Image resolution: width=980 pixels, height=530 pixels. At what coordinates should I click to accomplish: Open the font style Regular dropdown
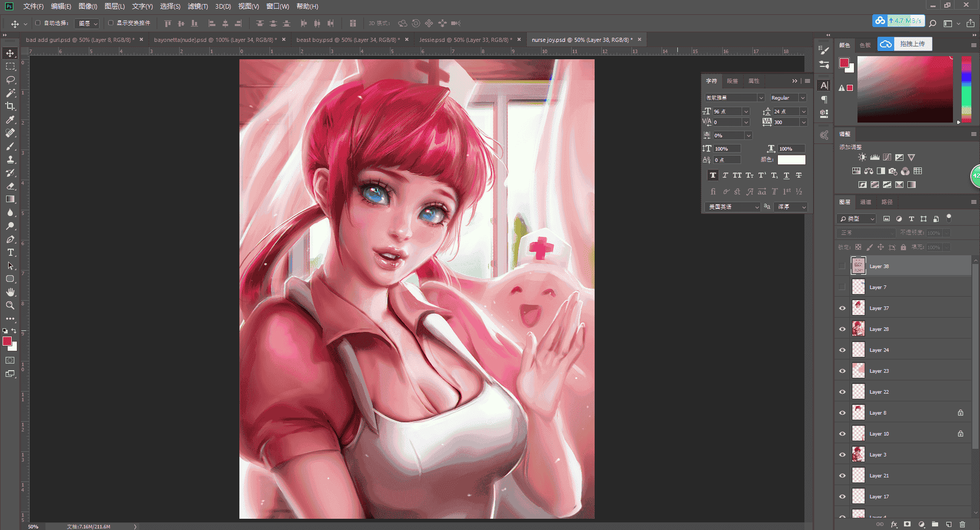(788, 98)
